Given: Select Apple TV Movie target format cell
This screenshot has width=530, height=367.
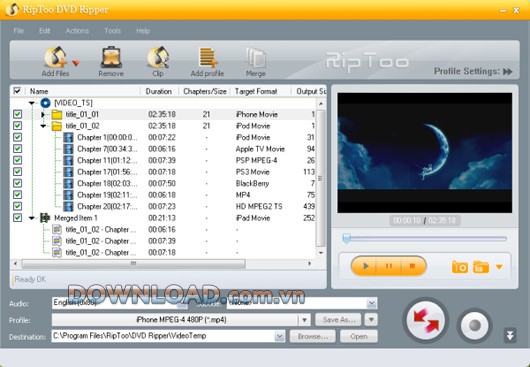Looking at the screenshot, I should pos(260,149).
